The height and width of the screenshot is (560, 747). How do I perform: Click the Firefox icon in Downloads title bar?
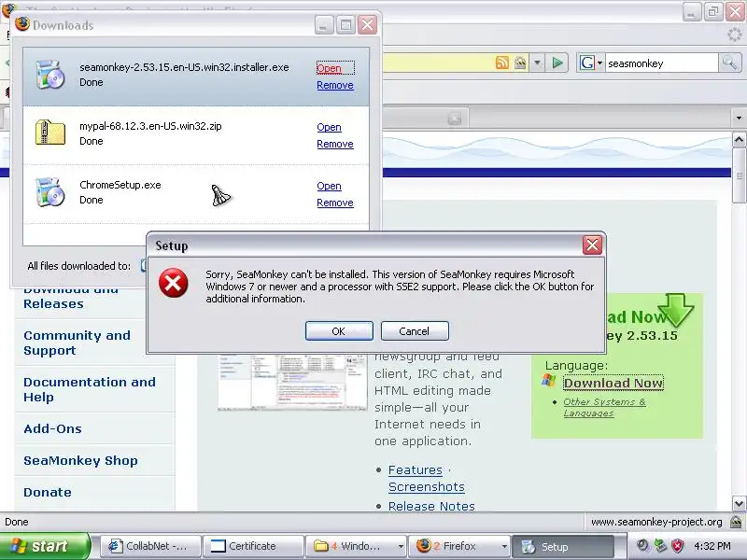point(22,24)
